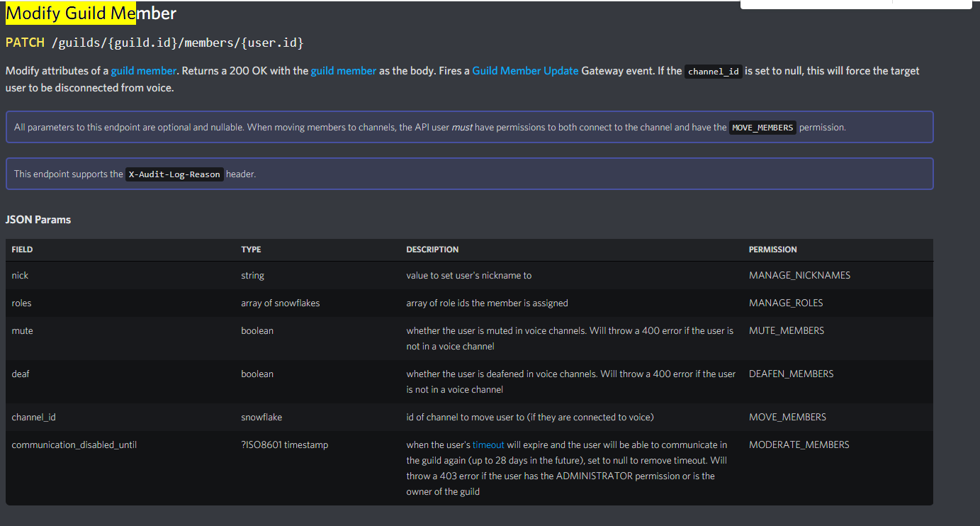The image size is (980, 526).
Task: Click the TYPE column header
Action: click(x=251, y=250)
